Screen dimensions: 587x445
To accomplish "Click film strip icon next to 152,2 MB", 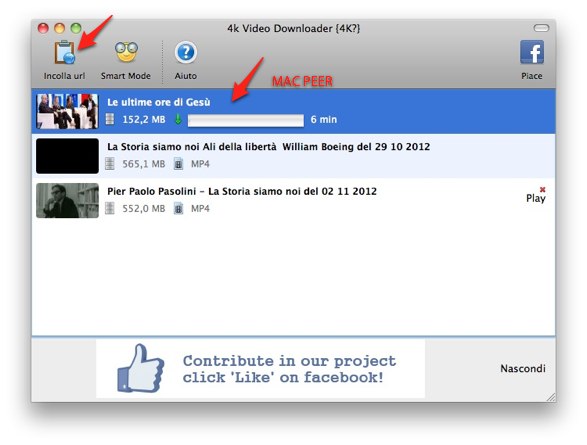I will point(110,119).
